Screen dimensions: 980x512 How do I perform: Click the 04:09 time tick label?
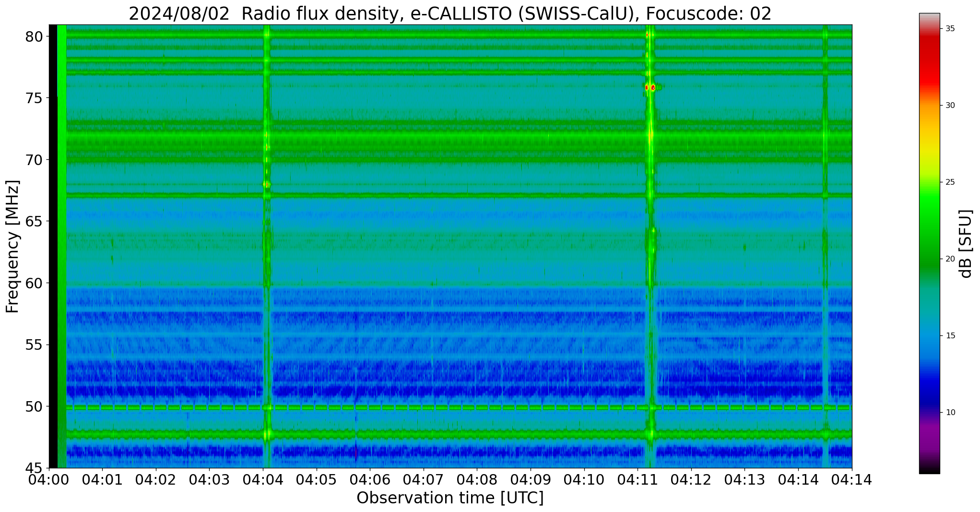click(x=531, y=479)
